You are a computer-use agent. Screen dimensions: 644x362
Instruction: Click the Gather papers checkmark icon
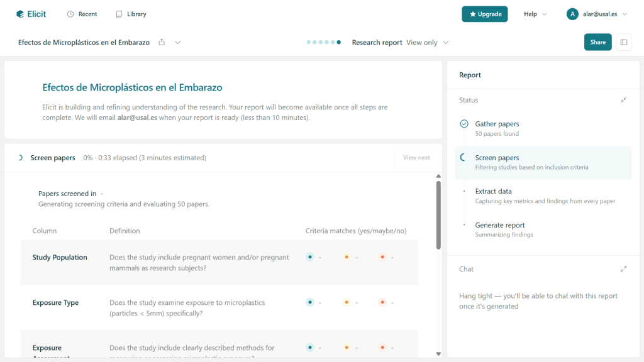click(464, 124)
